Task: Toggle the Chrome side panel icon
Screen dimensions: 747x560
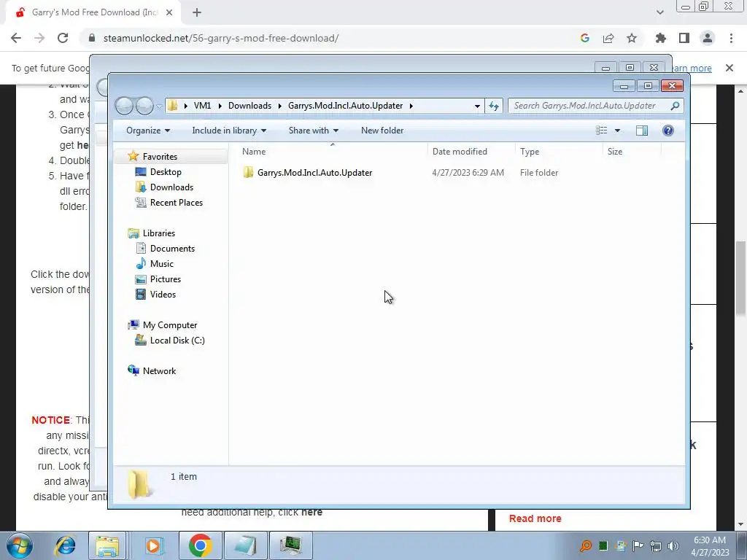Action: click(684, 38)
